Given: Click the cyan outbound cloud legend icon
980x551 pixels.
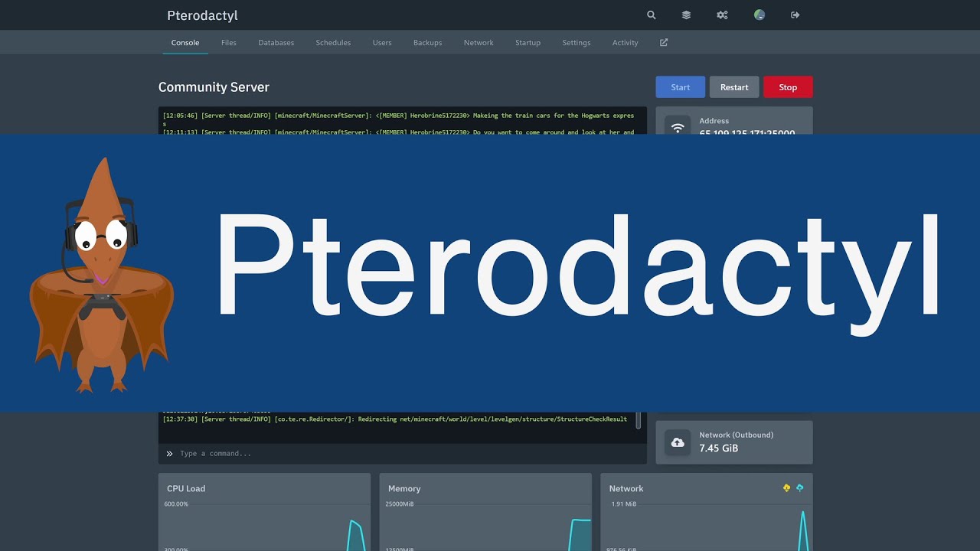Looking at the screenshot, I should pos(800,488).
